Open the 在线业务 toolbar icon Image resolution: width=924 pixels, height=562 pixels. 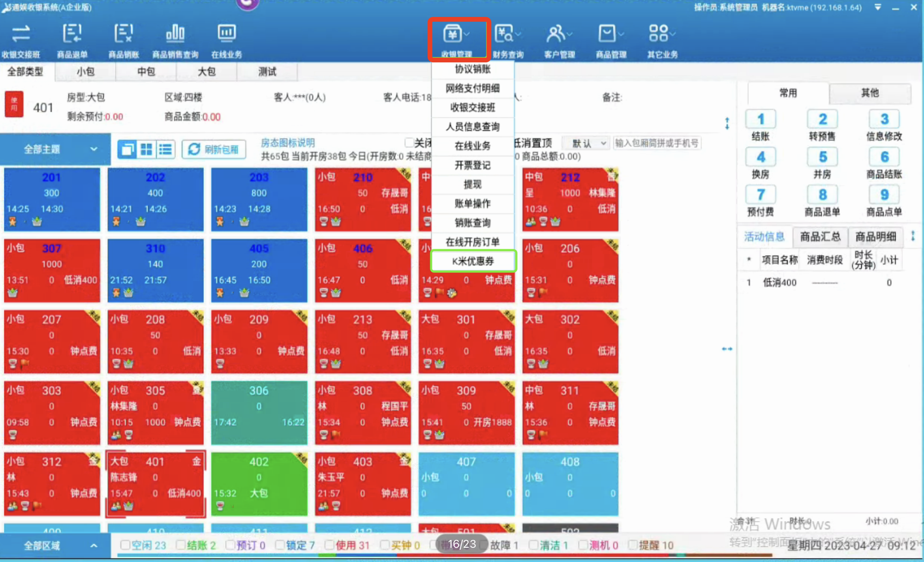tap(226, 41)
